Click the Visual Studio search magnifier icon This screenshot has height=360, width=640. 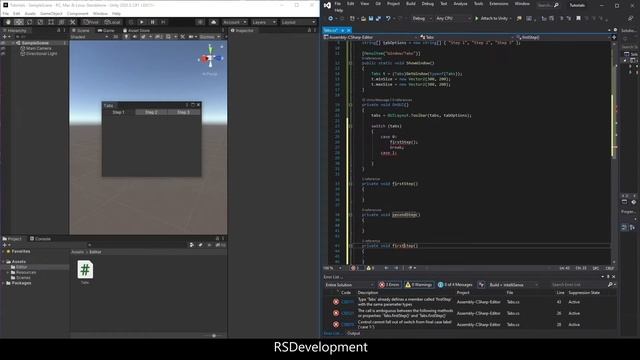556,5
